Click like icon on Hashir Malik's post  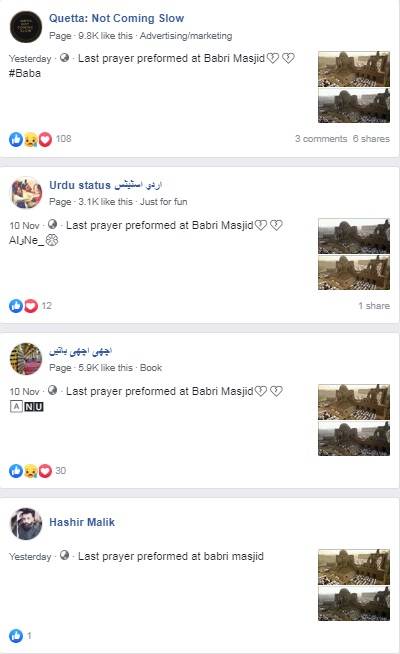[16, 636]
